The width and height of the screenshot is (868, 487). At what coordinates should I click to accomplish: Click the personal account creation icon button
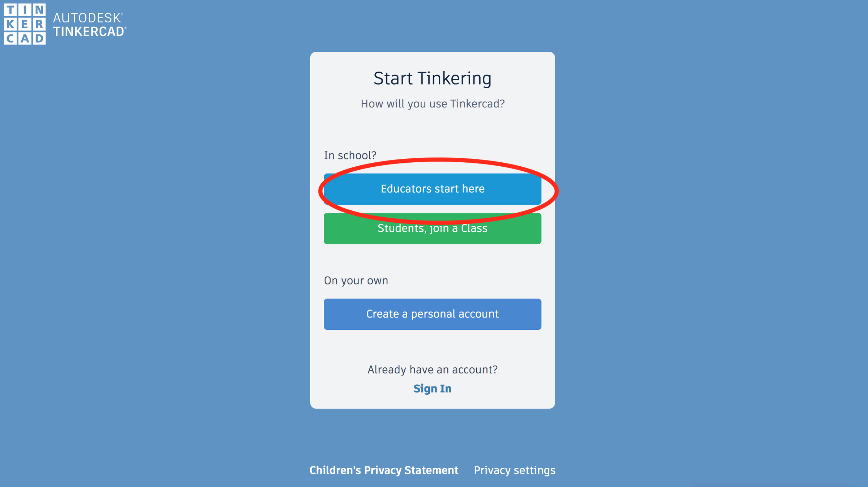pos(433,314)
